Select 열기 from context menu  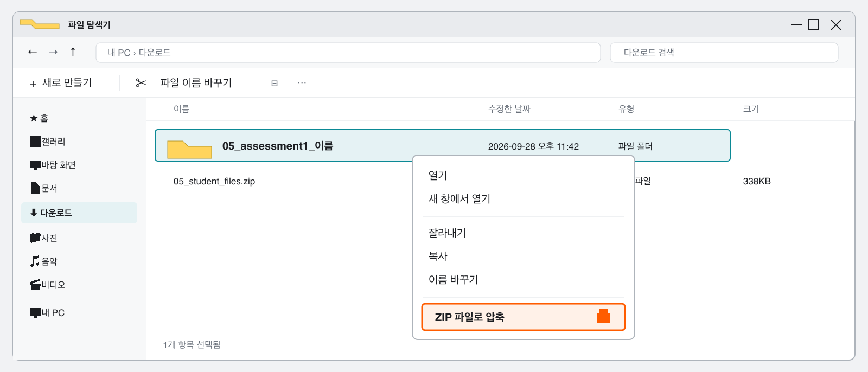coord(438,175)
